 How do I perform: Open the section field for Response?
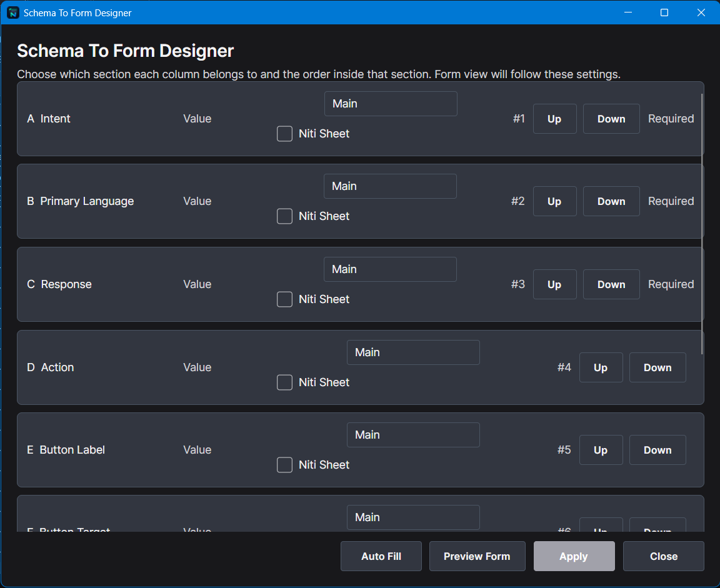coord(390,269)
